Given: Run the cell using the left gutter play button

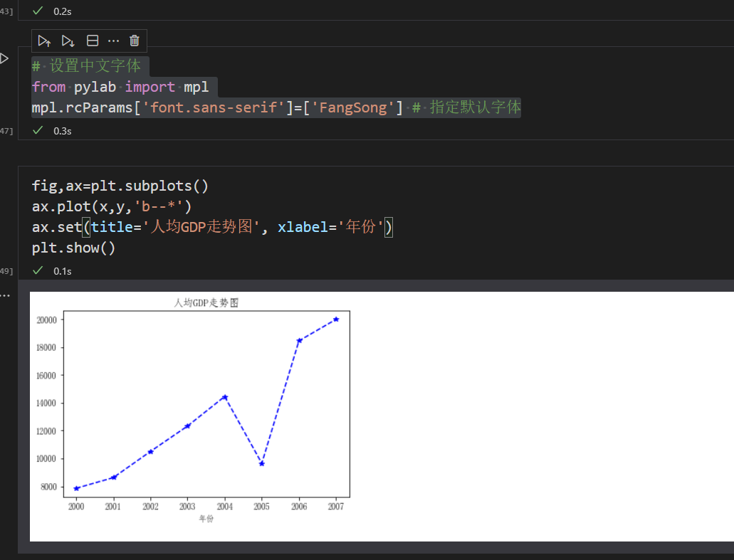Looking at the screenshot, I should pos(6,58).
